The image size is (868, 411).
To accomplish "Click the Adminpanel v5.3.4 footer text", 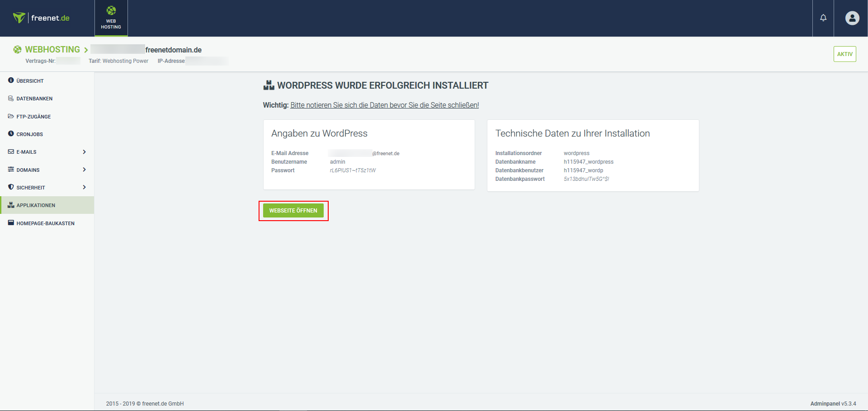I will pyautogui.click(x=833, y=404).
